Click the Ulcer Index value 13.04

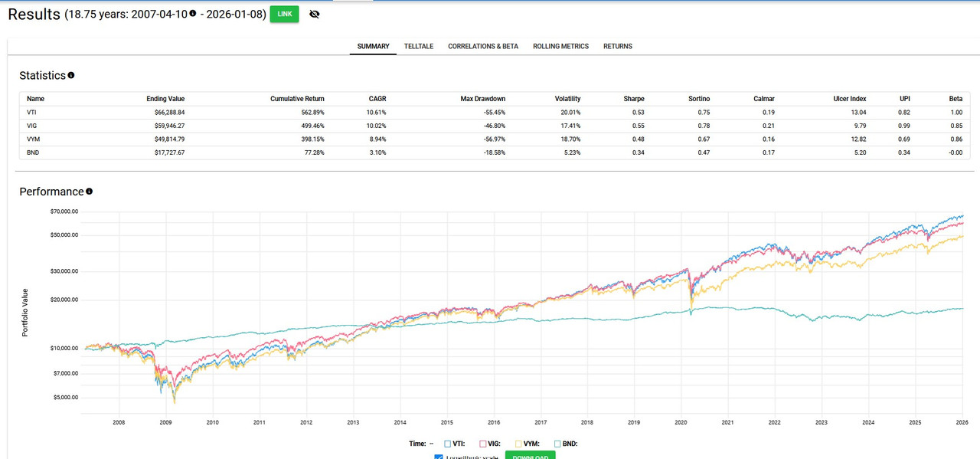click(x=858, y=113)
